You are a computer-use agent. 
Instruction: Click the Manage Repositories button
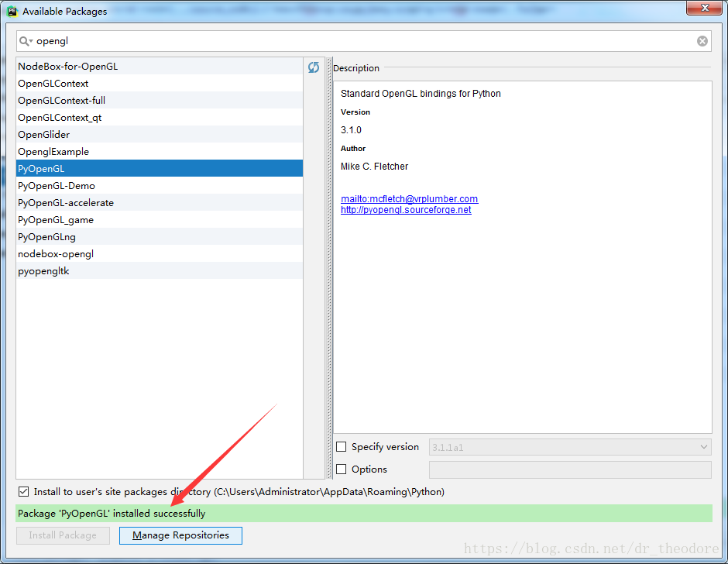click(x=180, y=535)
